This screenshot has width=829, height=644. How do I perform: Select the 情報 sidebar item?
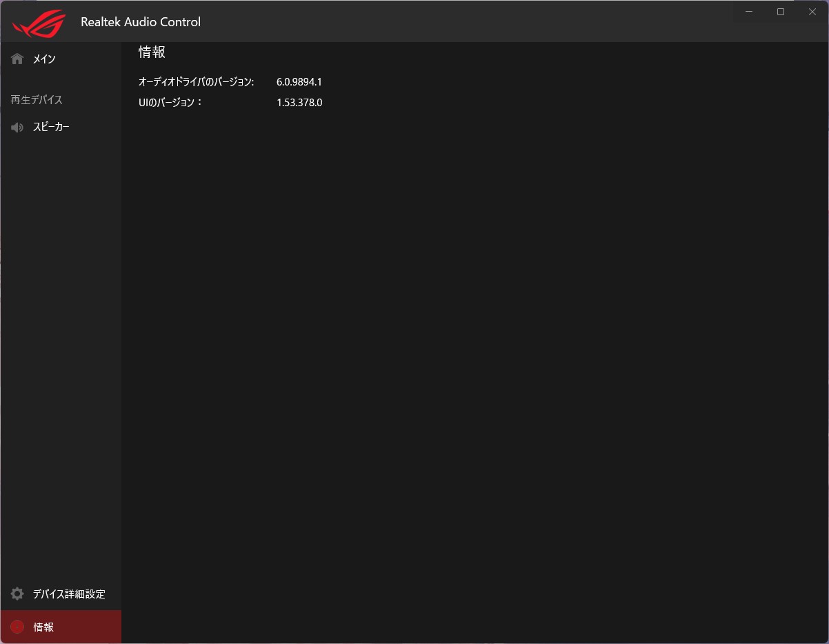(43, 627)
